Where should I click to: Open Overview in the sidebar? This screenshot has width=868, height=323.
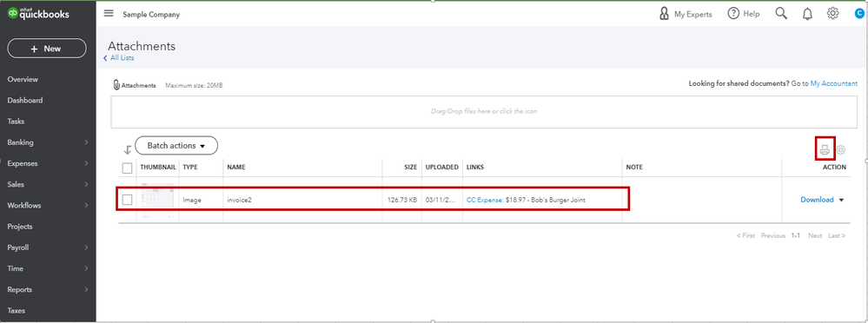[x=23, y=79]
